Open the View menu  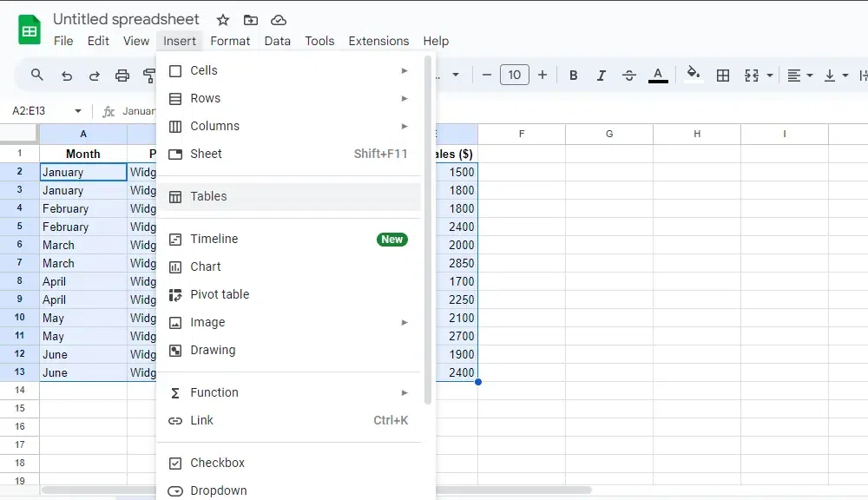point(136,41)
